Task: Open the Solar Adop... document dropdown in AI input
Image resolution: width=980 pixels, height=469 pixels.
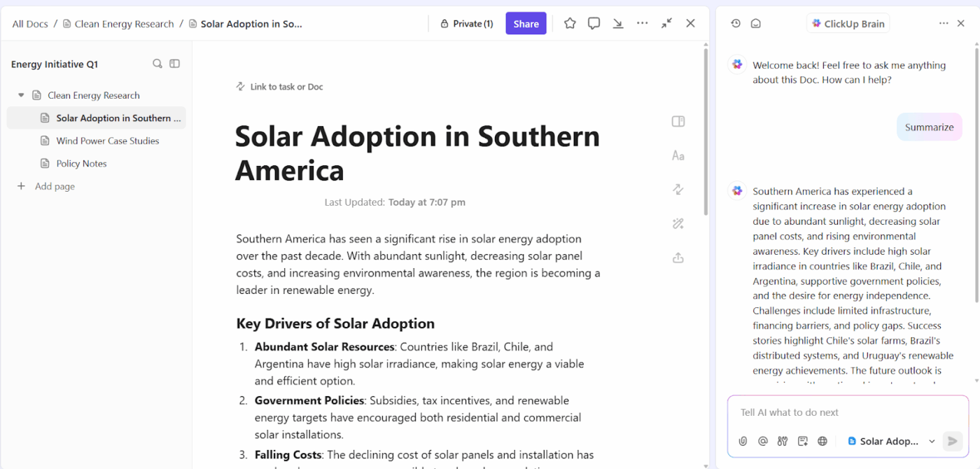Action: pos(889,441)
